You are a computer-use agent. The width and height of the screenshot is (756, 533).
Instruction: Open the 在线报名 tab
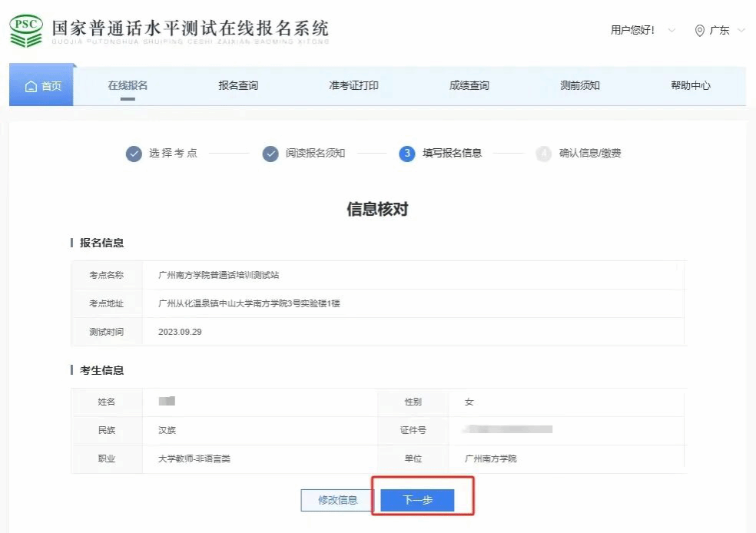[128, 85]
